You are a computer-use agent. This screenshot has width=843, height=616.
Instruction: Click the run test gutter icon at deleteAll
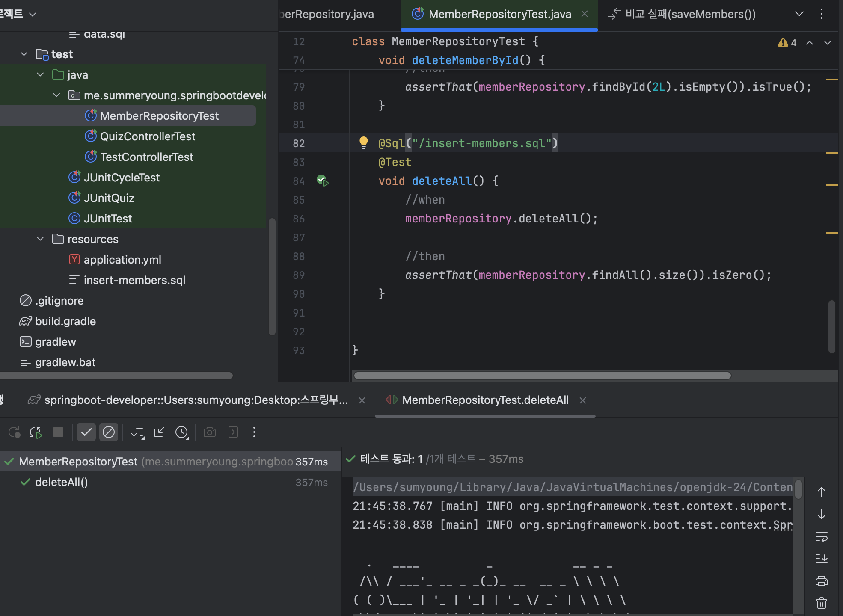click(x=322, y=181)
